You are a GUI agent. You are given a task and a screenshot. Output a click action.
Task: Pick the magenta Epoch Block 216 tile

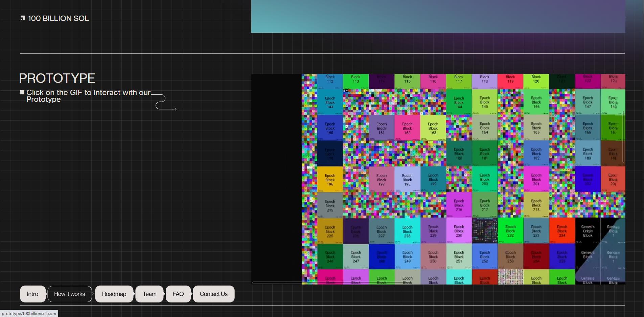coord(459,205)
